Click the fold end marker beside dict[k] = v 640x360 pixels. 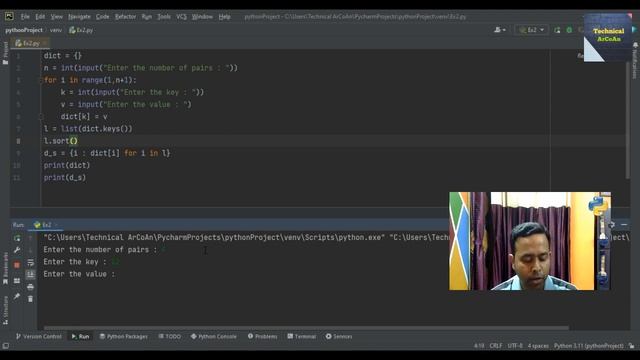(x=41, y=117)
